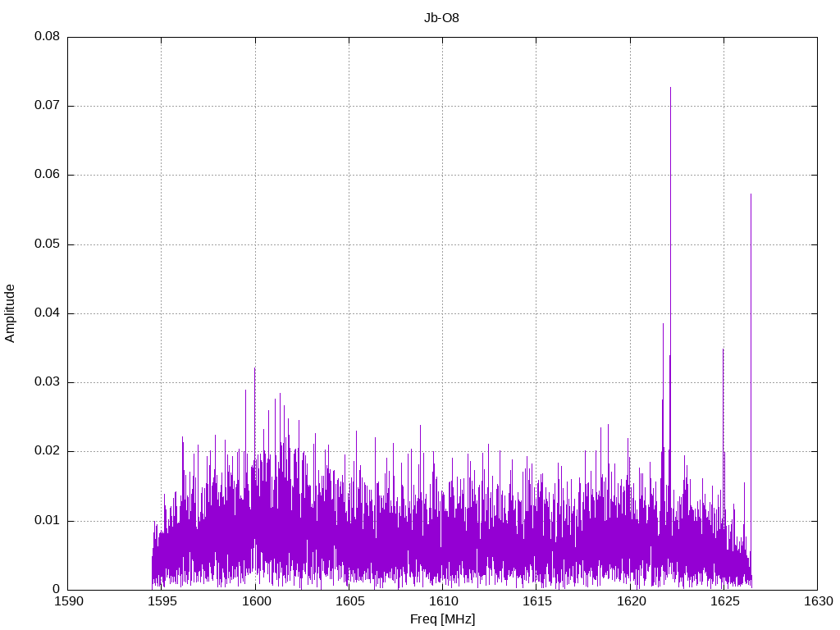This screenshot has width=840, height=630.
Task: Click the 0.05 y-axis tick label
Action: point(46,244)
